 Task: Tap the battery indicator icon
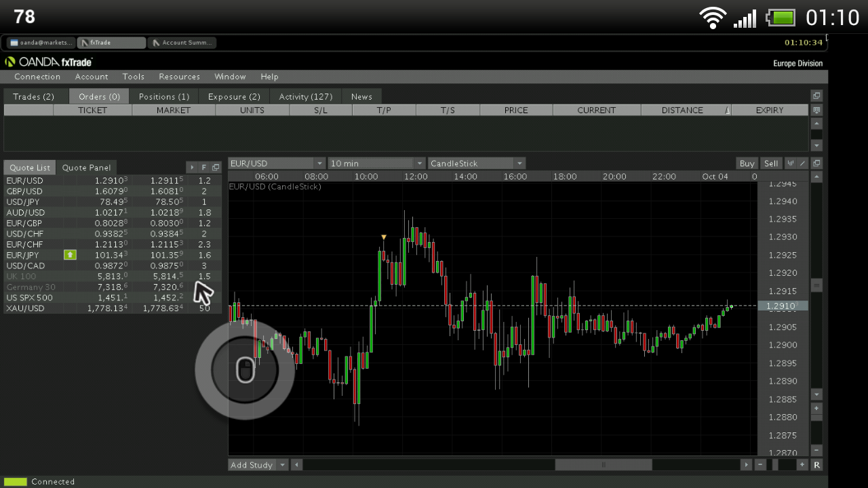781,18
